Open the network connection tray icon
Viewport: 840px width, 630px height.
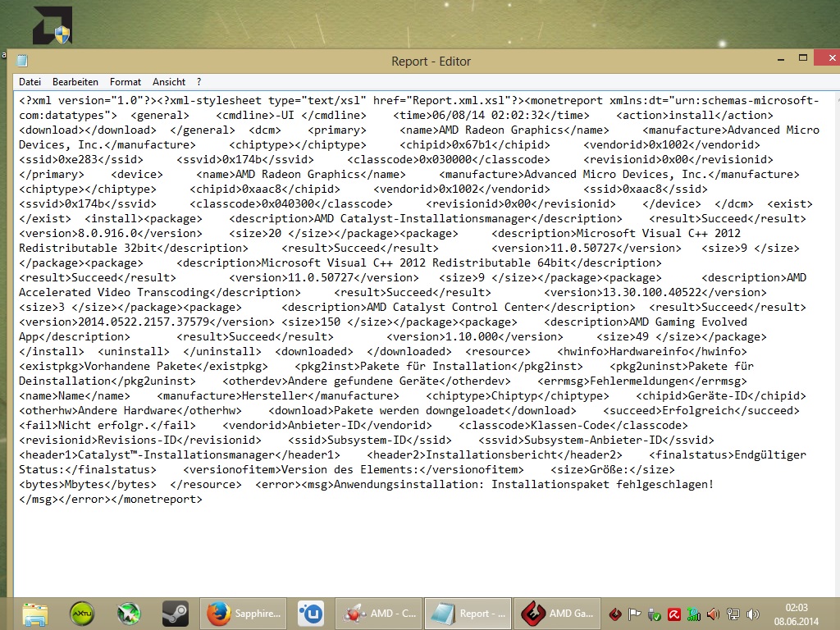click(x=733, y=614)
